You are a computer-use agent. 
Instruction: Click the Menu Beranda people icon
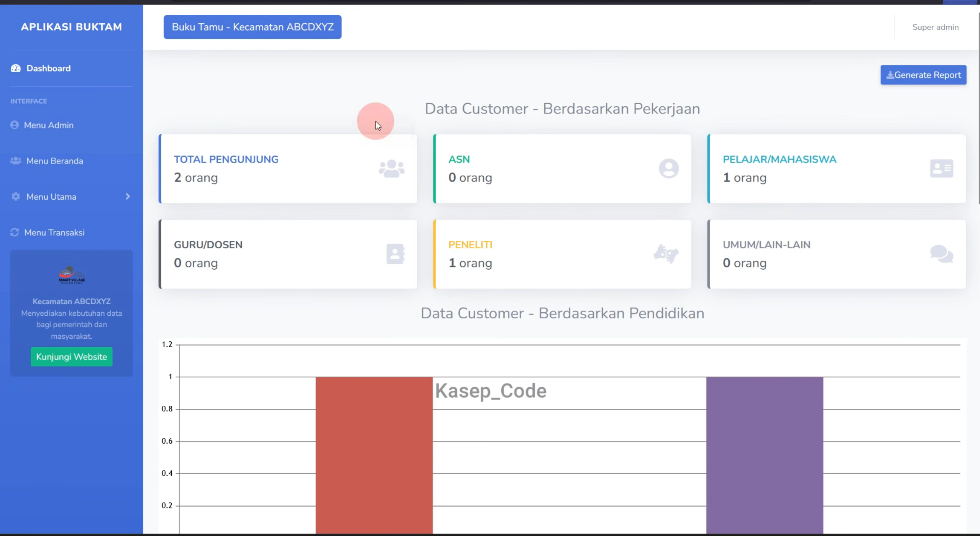(x=16, y=161)
